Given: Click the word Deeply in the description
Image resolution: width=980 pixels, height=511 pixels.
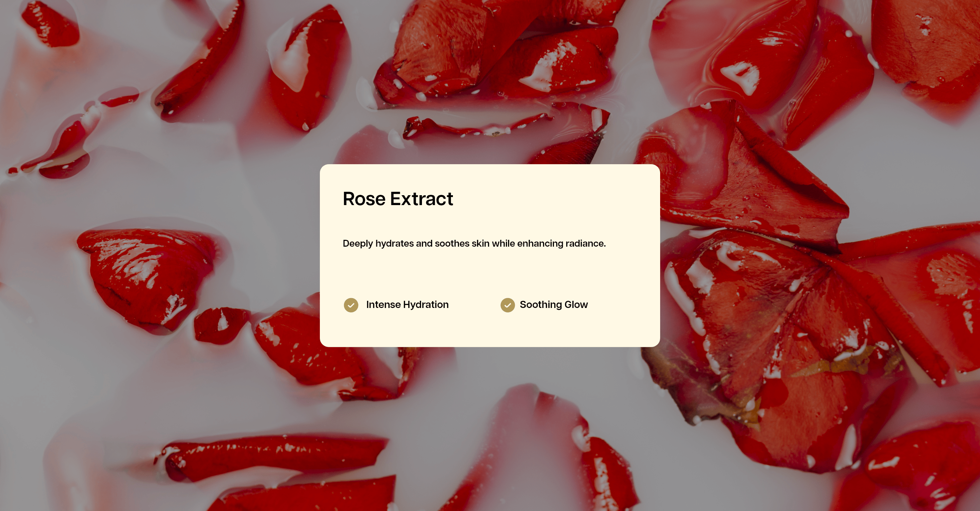Looking at the screenshot, I should tap(358, 244).
